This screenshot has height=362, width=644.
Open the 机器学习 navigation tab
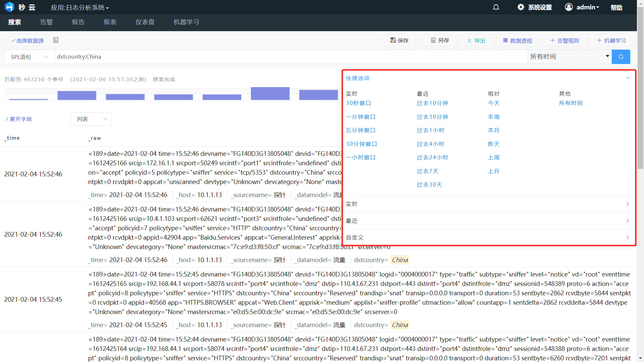tap(186, 22)
